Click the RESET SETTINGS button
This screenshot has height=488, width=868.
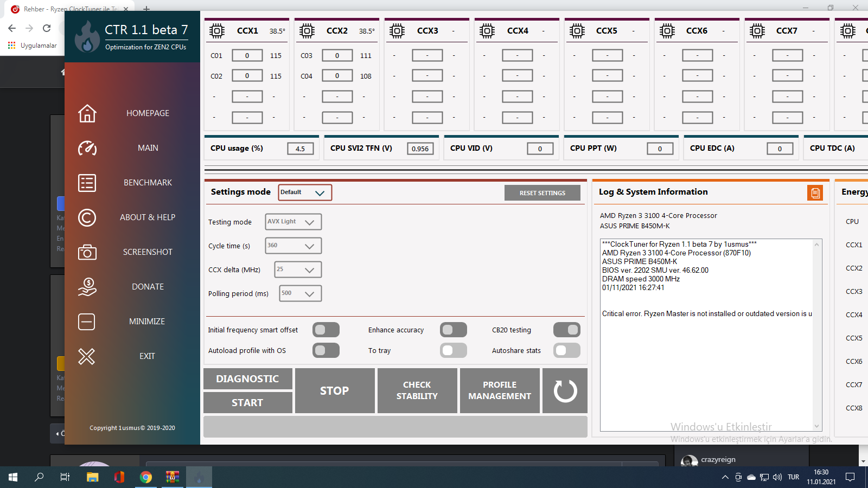(x=542, y=193)
